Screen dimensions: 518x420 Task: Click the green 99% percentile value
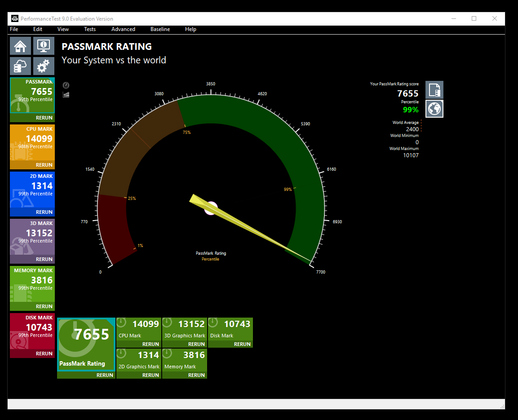tap(411, 110)
